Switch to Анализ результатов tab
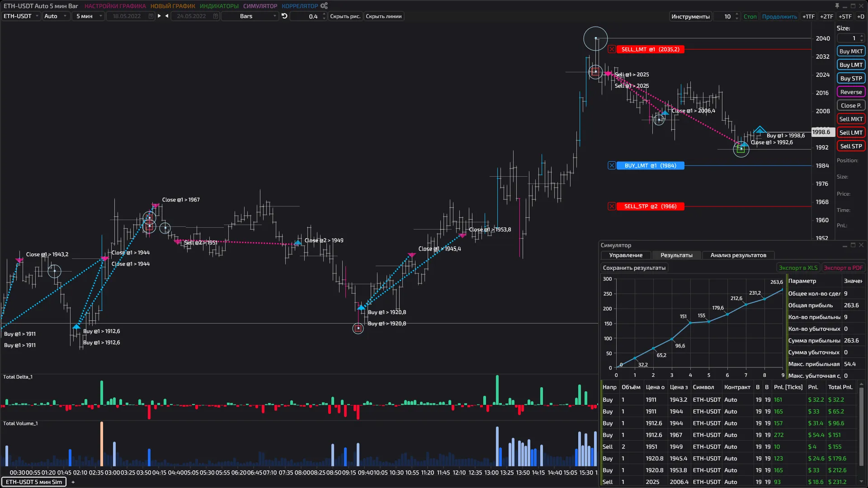Viewport: 868px width, 488px height. click(x=738, y=255)
